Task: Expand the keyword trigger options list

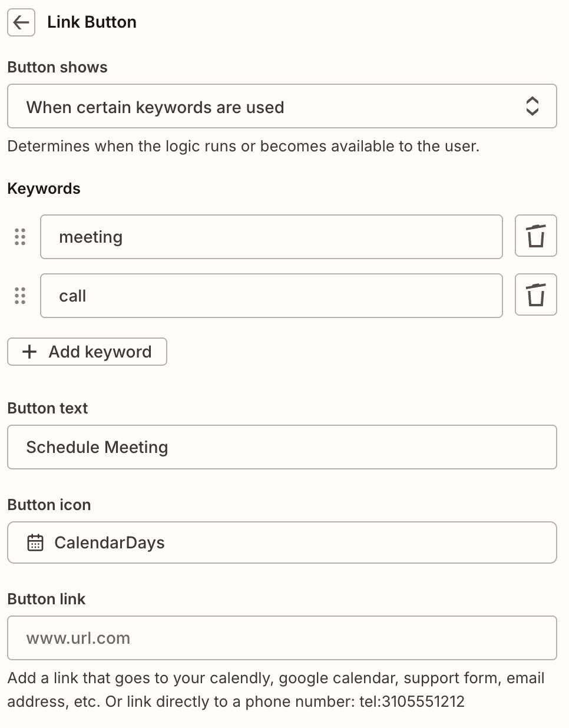Action: (x=282, y=106)
